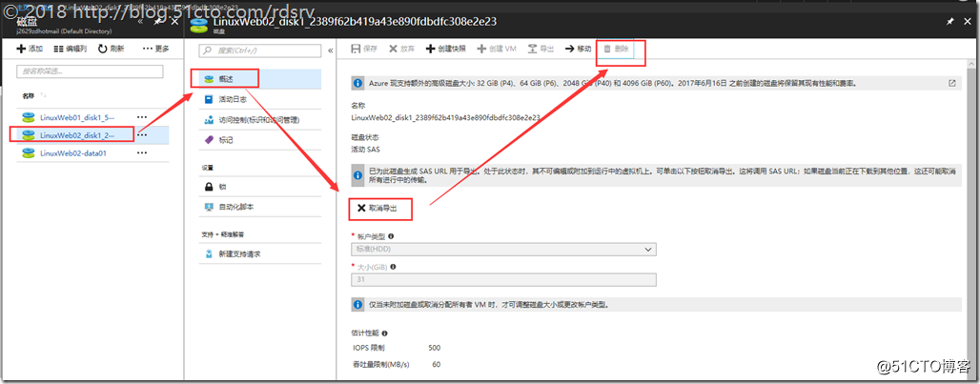Click the resource menu search box
This screenshot has height=384, width=980.
(259, 51)
